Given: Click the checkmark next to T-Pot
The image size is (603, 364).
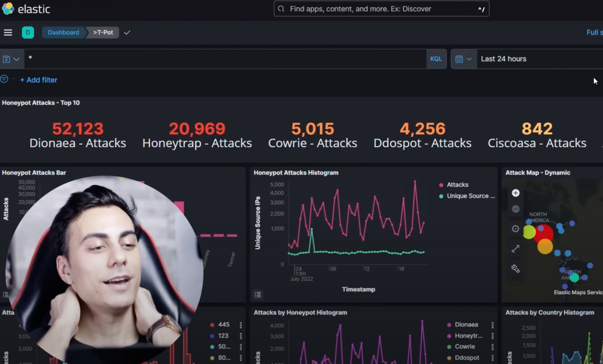Looking at the screenshot, I should point(127,33).
